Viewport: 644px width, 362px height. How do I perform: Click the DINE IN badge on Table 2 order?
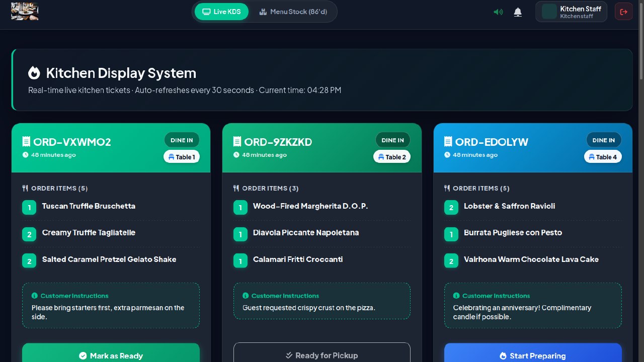tap(393, 140)
